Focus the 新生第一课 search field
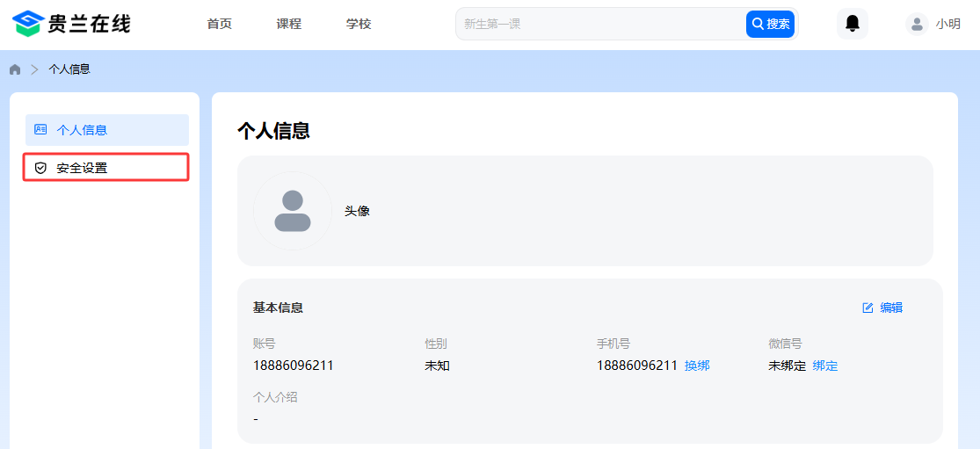This screenshot has height=449, width=980. point(598,24)
